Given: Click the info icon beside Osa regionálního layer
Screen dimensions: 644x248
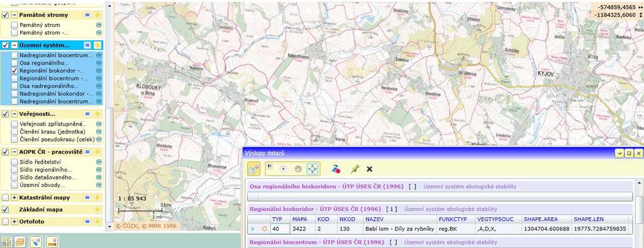Looking at the screenshot, I should [99, 63].
